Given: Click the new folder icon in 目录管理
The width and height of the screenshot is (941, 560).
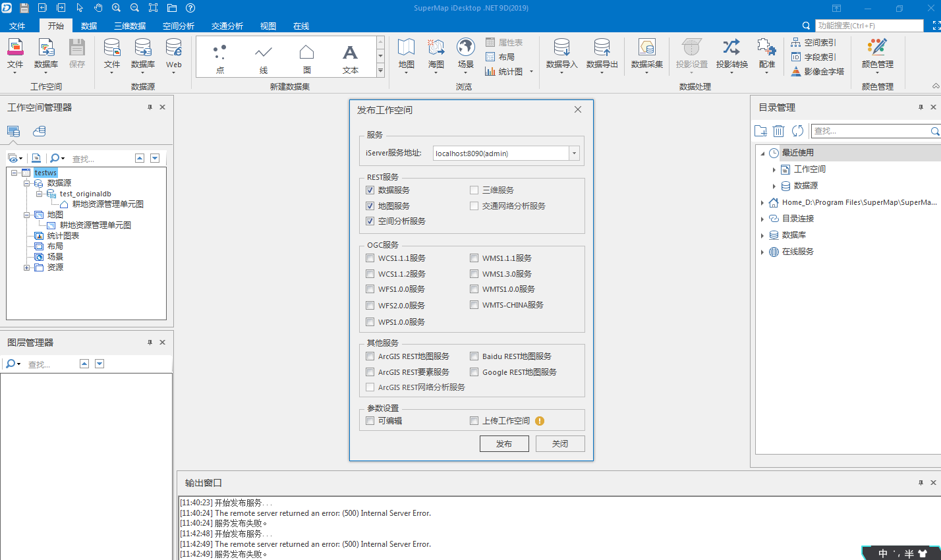Looking at the screenshot, I should coord(760,131).
